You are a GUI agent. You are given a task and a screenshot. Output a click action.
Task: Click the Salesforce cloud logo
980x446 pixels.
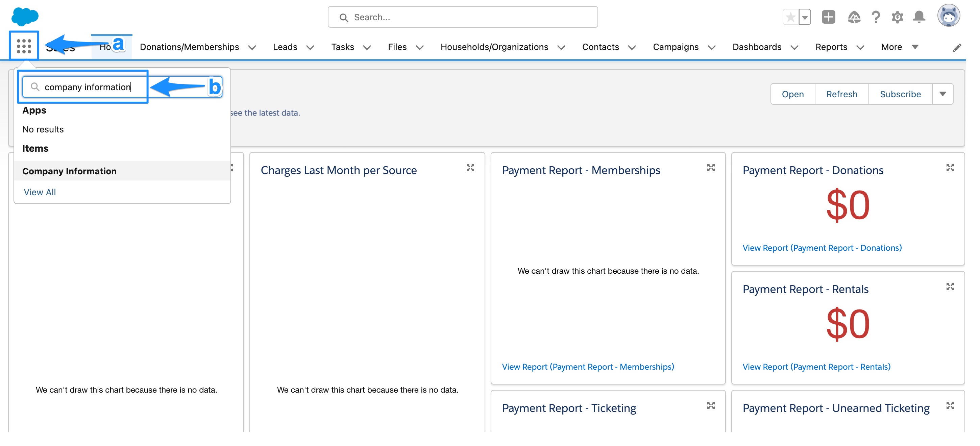[x=24, y=16]
